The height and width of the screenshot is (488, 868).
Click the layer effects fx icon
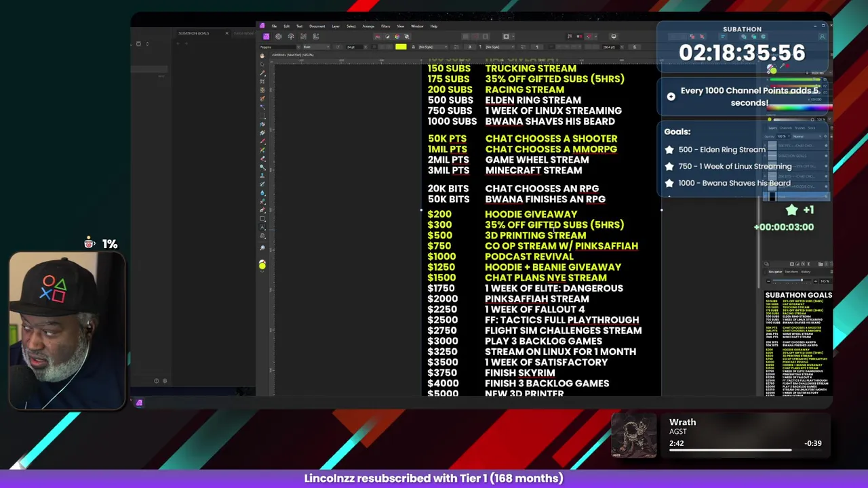(x=803, y=264)
